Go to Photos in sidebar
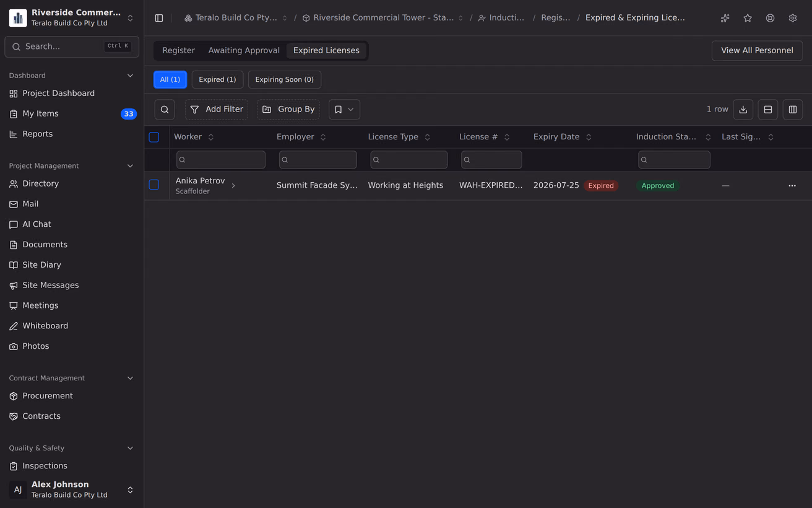The height and width of the screenshot is (508, 812). click(x=72, y=346)
